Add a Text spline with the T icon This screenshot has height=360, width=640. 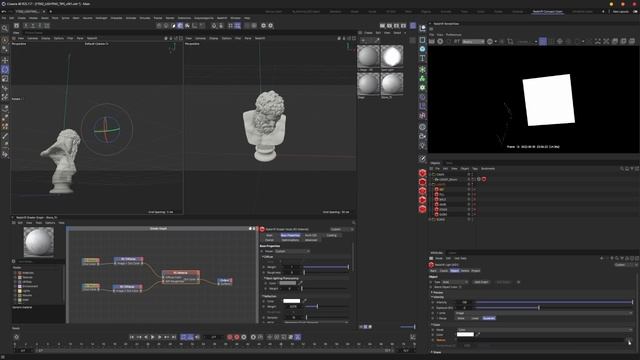coord(422,58)
